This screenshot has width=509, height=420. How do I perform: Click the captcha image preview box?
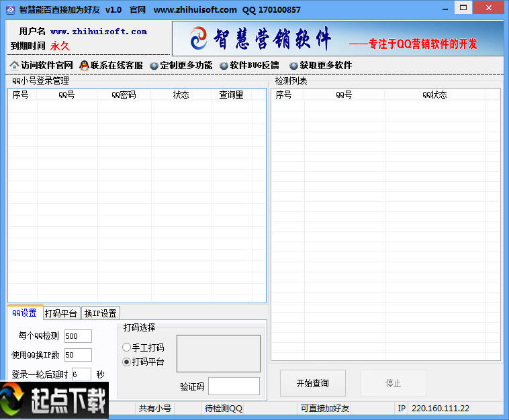(218, 354)
